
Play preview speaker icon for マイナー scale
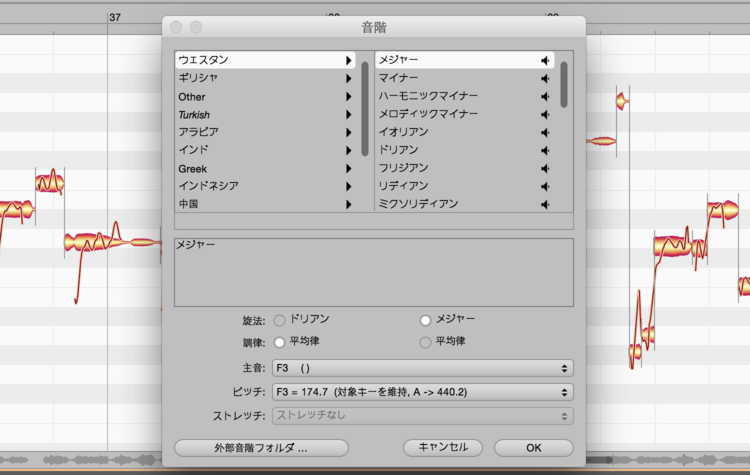[x=545, y=78]
